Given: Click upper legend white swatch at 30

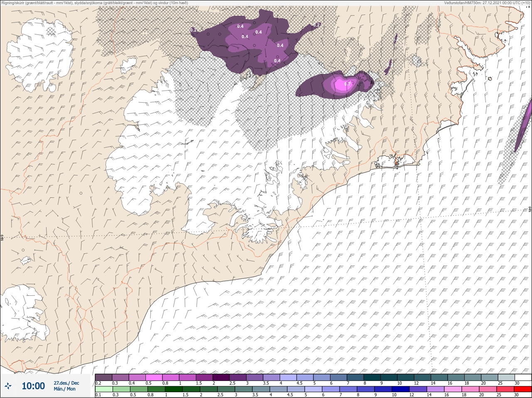Looking at the screenshot, I should (x=523, y=377).
